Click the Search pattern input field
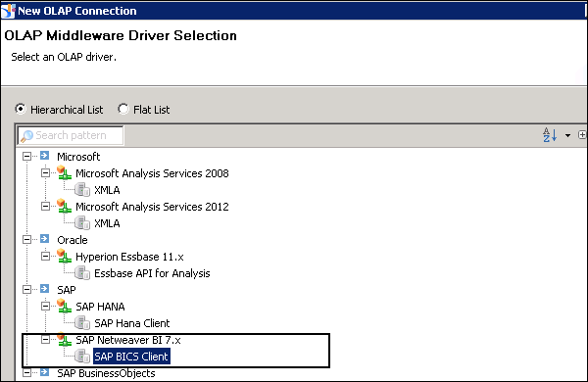This screenshot has width=588, height=382. (x=71, y=135)
